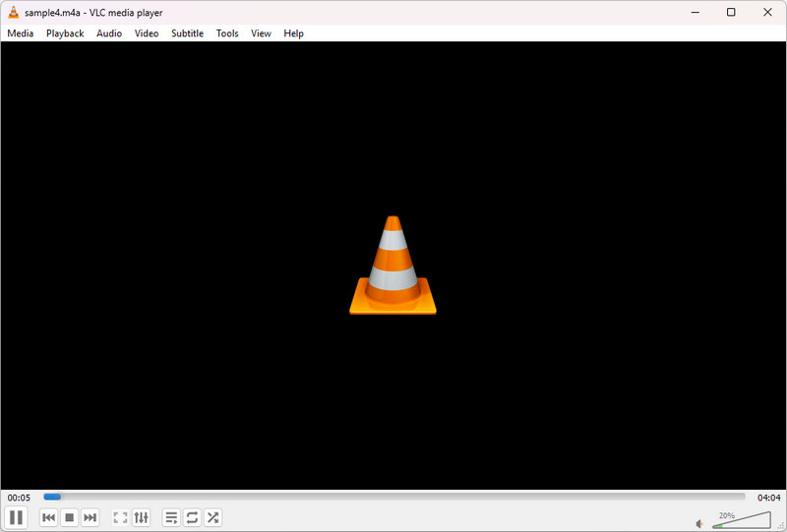Close the VLC media player window
This screenshot has height=532, width=787.
point(767,13)
